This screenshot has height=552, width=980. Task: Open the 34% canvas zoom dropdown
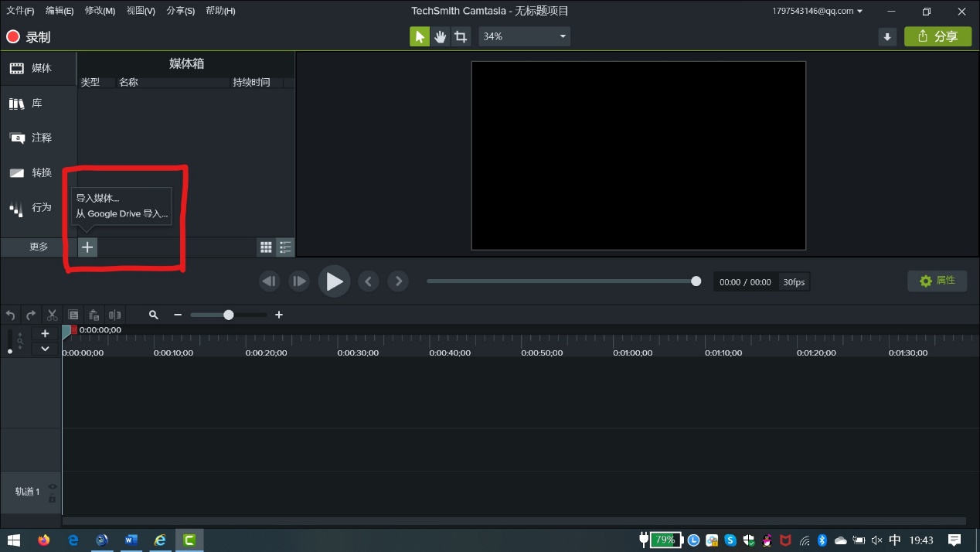tap(524, 36)
